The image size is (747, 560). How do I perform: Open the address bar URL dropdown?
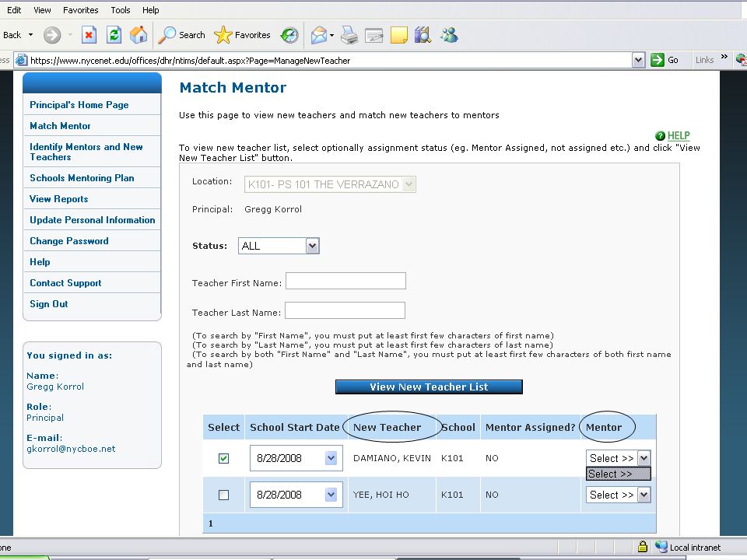pyautogui.click(x=638, y=60)
